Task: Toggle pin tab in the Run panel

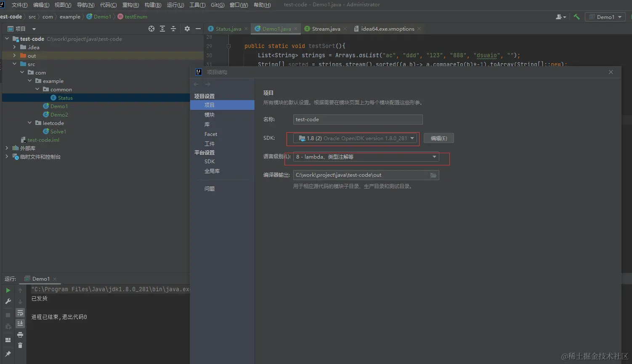Action: [8, 354]
